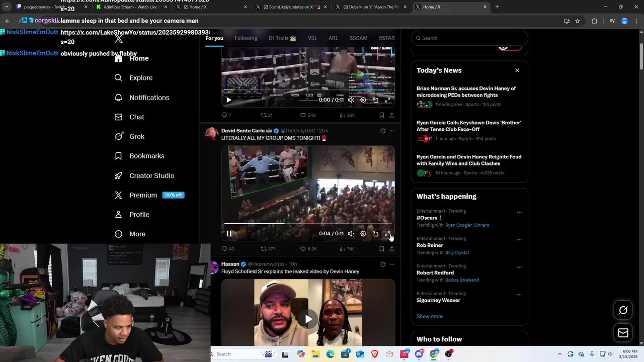Open more options on David Santa Carla post
Image resolution: width=644 pixels, height=362 pixels.
click(392, 131)
